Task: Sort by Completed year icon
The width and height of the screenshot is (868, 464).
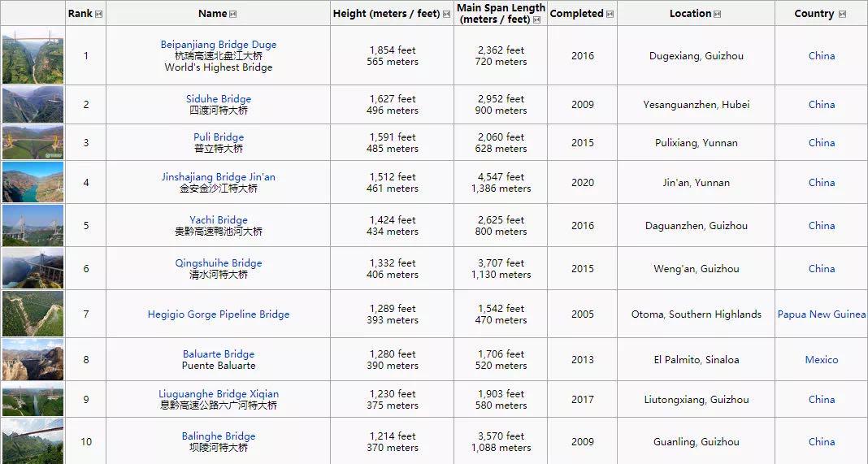Action: click(610, 15)
